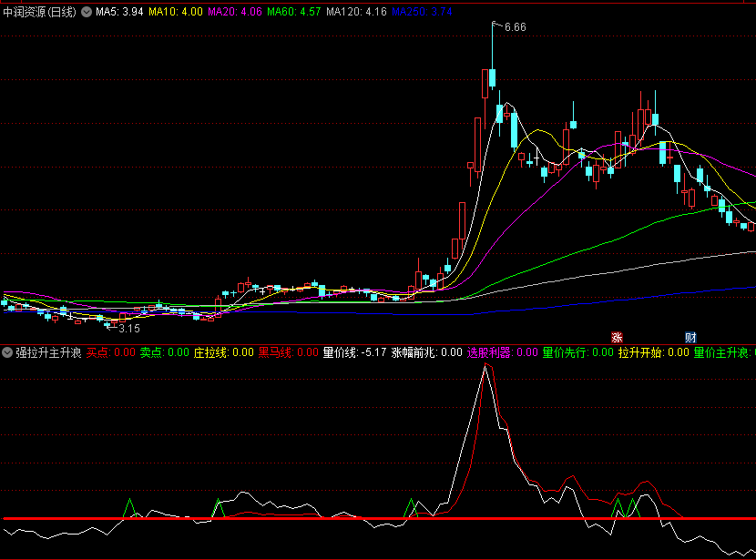The width and height of the screenshot is (756, 560).
Task: Click the MA120: 4.16 label
Action: 356,12
